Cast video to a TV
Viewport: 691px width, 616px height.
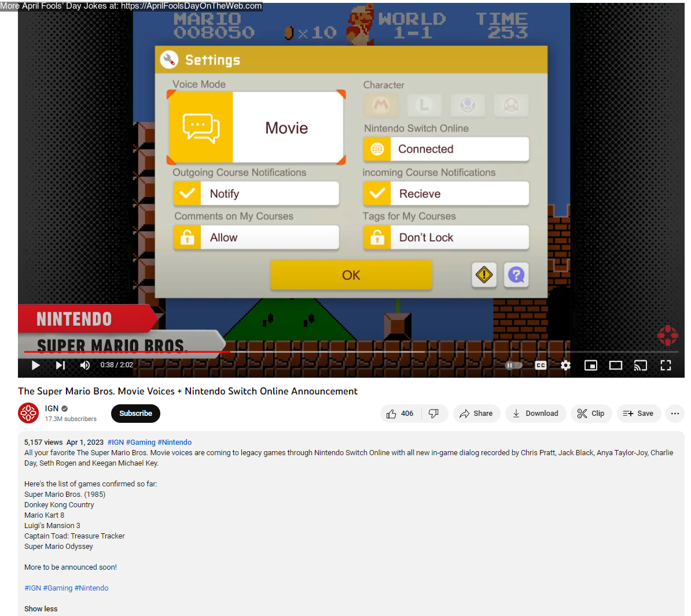click(640, 365)
